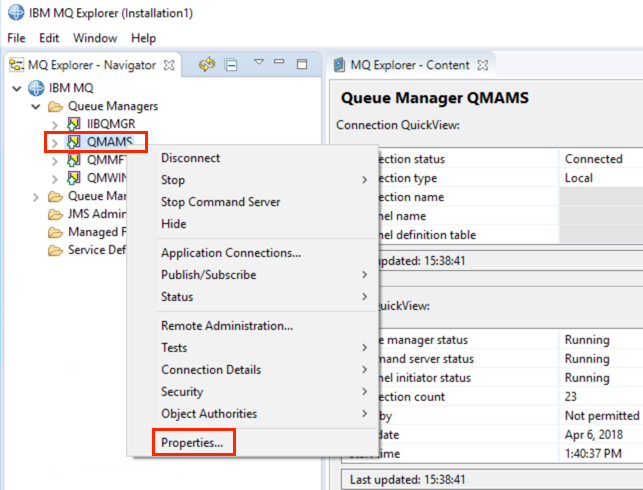Click the Apr 6, 2018 date value

(x=594, y=435)
